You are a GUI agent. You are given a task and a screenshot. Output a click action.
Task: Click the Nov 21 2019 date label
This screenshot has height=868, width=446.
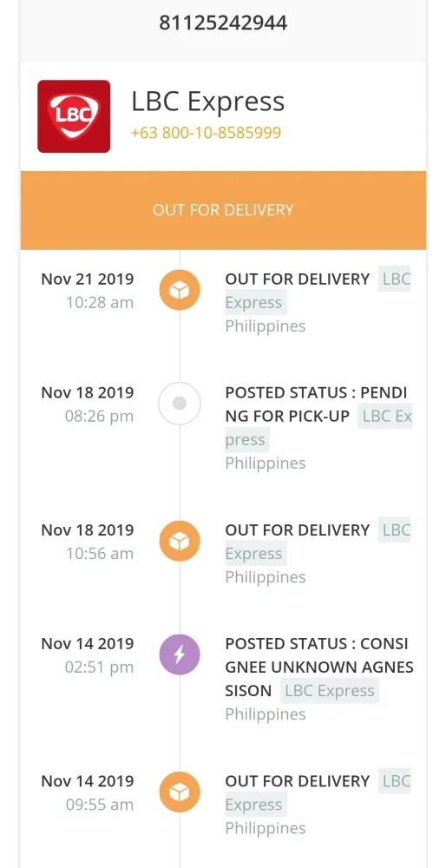click(x=88, y=279)
